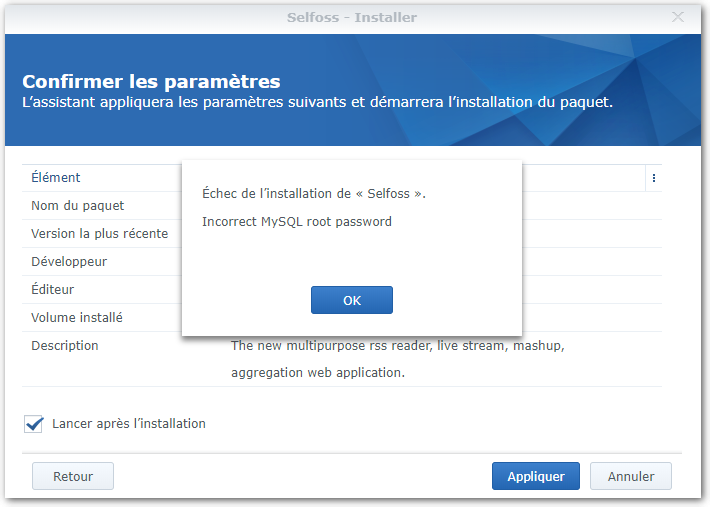This screenshot has height=507, width=710.
Task: Close the Selfoss Installer window
Action: click(678, 17)
